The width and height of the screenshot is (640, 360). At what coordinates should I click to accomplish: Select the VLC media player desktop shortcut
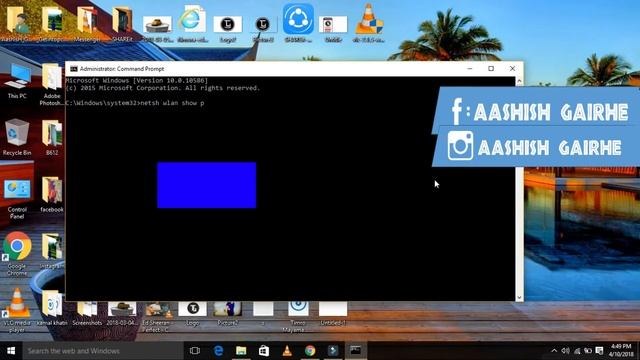click(x=17, y=309)
